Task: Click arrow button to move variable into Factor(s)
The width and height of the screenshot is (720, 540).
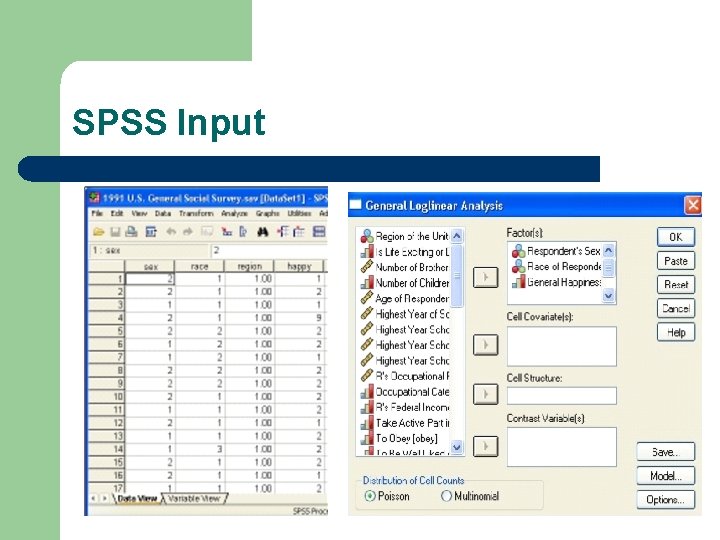Action: (485, 277)
